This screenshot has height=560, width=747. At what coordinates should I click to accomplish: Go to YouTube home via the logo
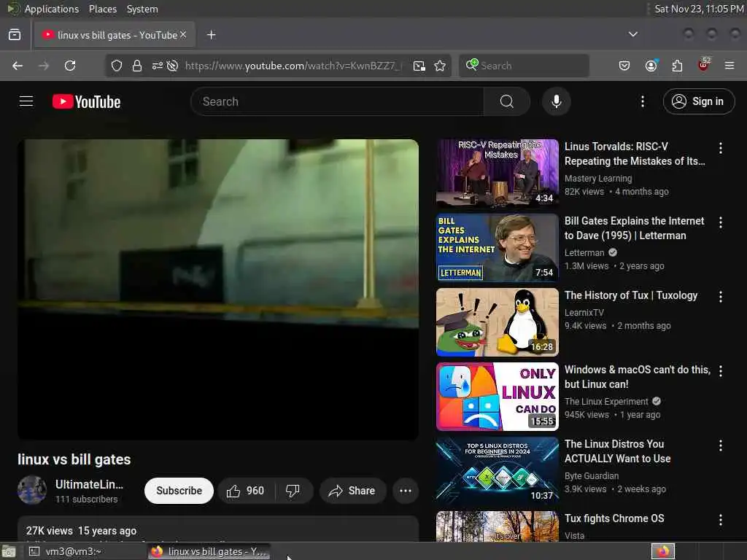tap(86, 101)
